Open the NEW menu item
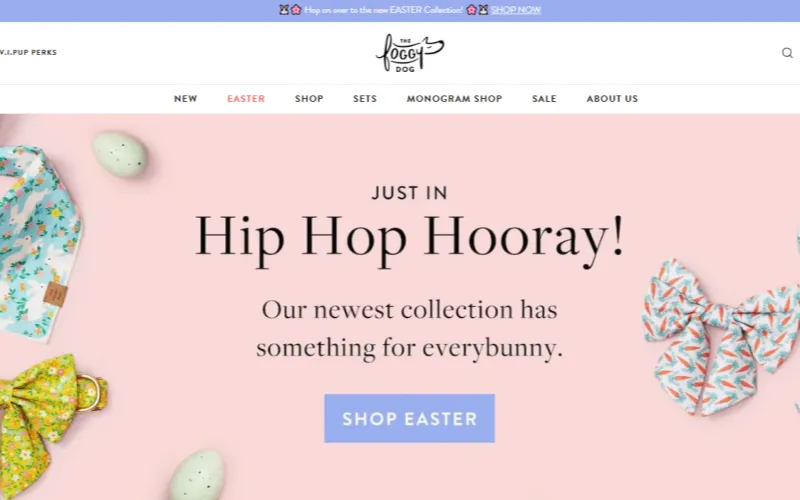This screenshot has height=500, width=800. pyautogui.click(x=185, y=98)
